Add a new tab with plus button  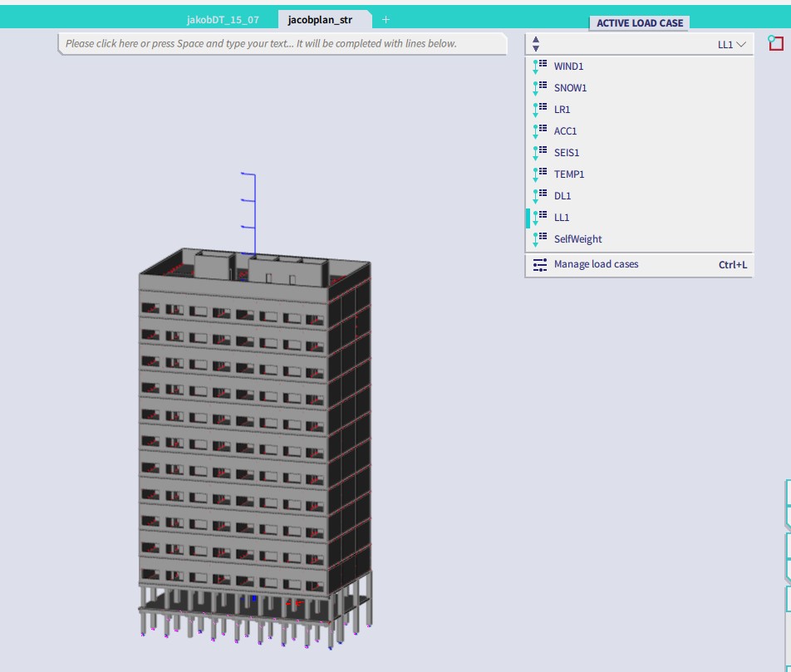pyautogui.click(x=386, y=20)
